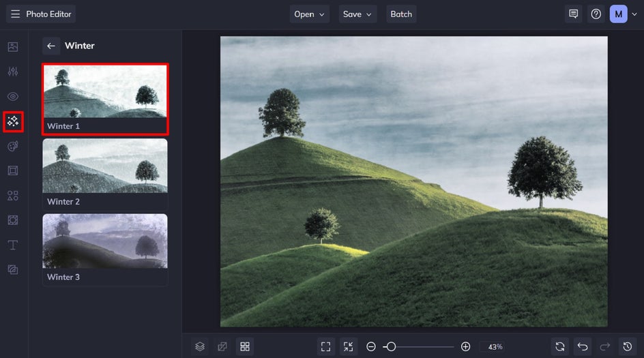The height and width of the screenshot is (358, 644).
Task: Toggle fit-to-screen view icon
Action: 325,346
